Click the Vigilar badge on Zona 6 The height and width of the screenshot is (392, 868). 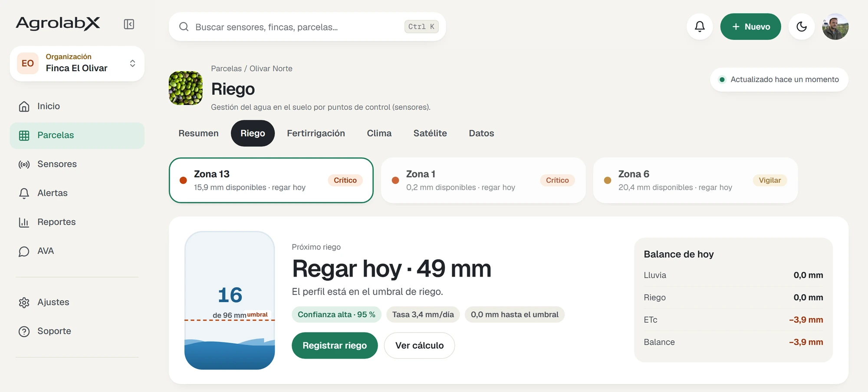click(770, 180)
